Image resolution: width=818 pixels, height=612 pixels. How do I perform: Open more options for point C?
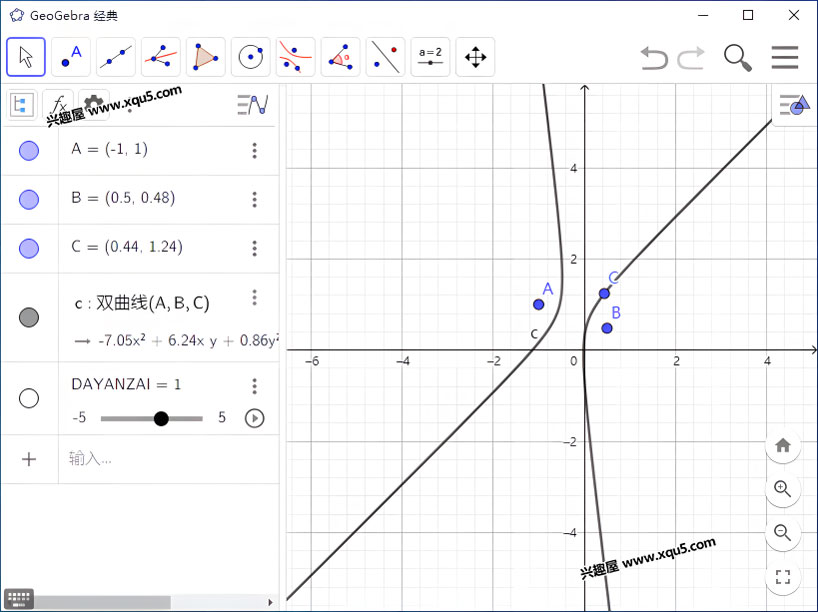click(x=255, y=248)
